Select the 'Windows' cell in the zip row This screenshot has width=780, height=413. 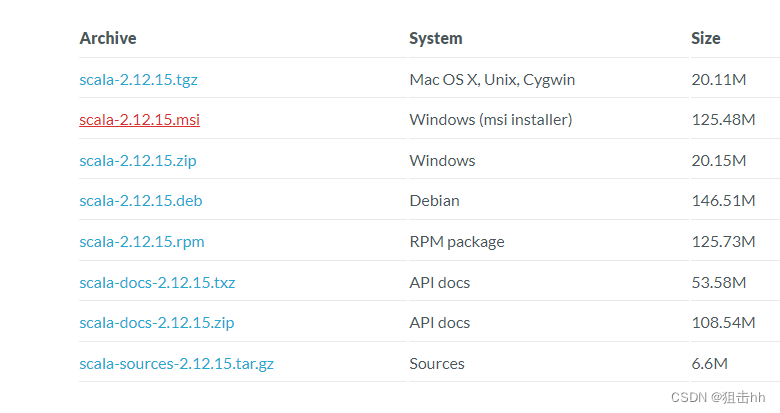(442, 161)
